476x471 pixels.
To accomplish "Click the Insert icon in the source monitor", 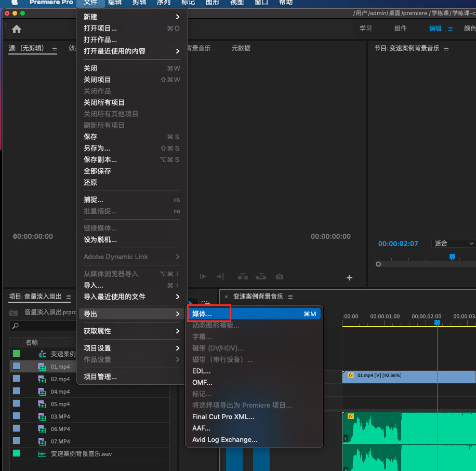I will [x=242, y=277].
